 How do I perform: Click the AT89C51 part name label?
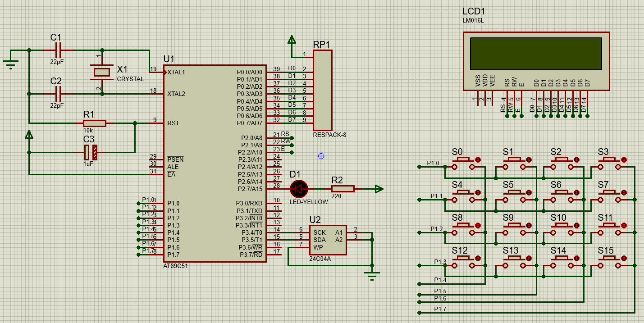click(x=175, y=266)
